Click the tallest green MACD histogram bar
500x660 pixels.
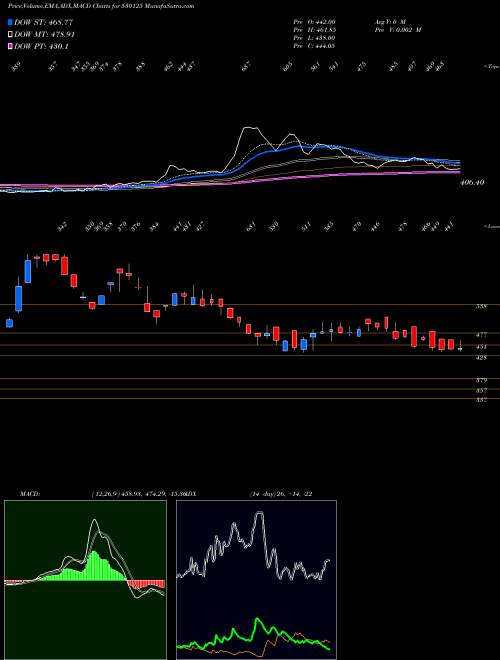[x=93, y=566]
